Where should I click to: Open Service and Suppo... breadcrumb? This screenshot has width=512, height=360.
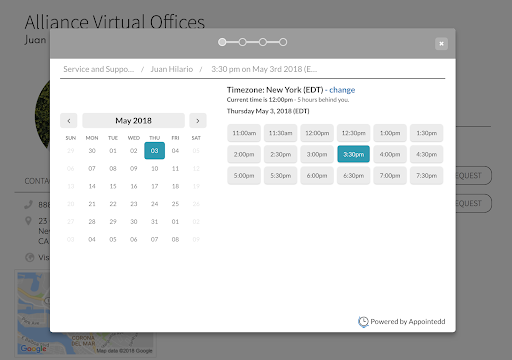(x=98, y=69)
